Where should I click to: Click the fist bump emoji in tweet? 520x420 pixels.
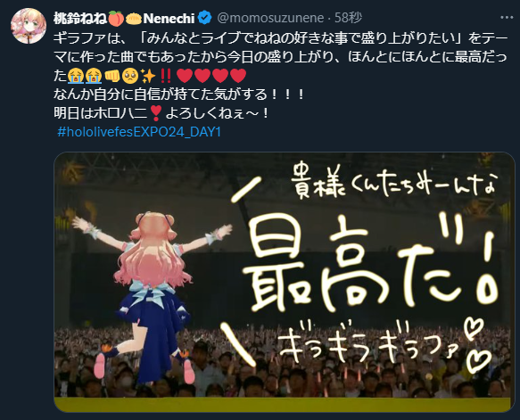[x=111, y=77]
